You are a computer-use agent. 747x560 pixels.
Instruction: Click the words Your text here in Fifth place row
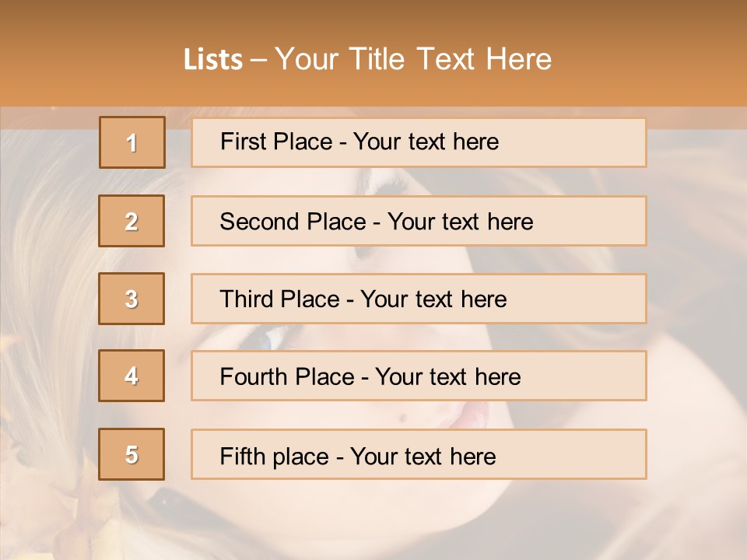(423, 456)
